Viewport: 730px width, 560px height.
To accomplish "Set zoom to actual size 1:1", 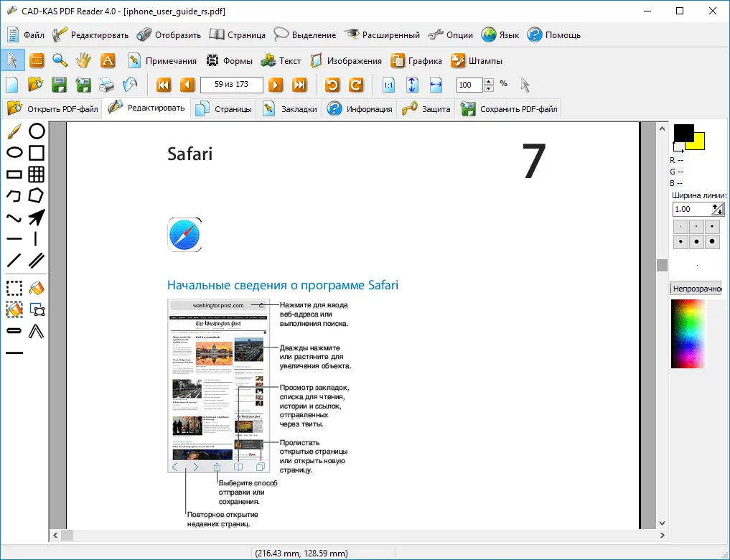I will 388,85.
